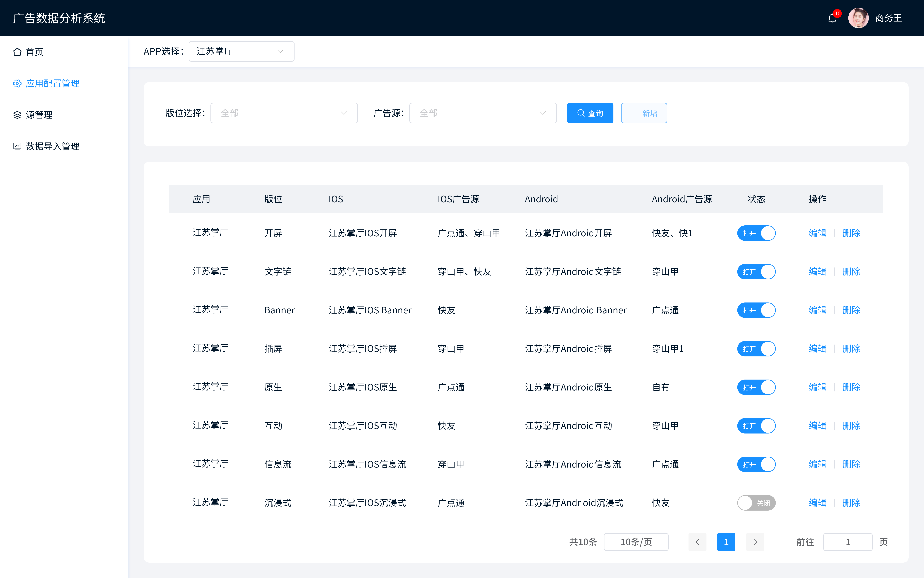Expand the APP选择 dropdown showing 江苏掌厅
This screenshot has height=578, width=924.
[241, 51]
